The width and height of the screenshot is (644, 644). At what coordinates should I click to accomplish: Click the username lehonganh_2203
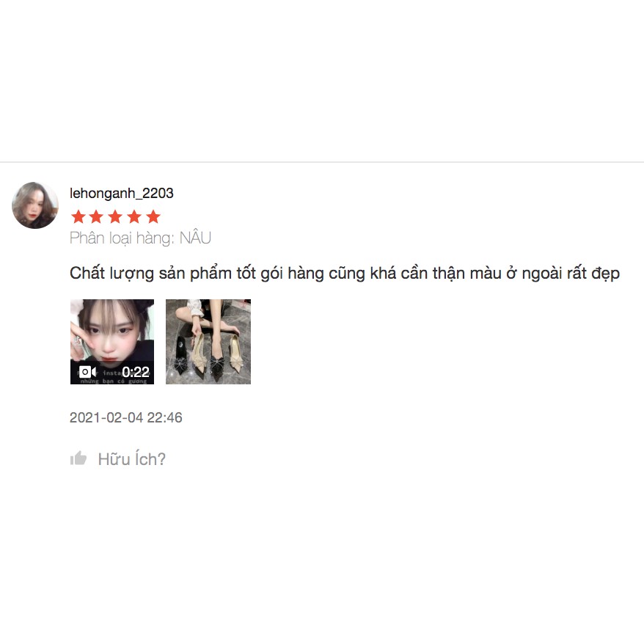pos(122,193)
